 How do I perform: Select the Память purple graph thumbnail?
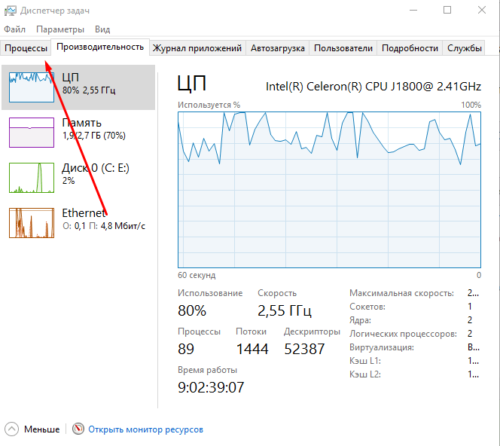coord(31,132)
